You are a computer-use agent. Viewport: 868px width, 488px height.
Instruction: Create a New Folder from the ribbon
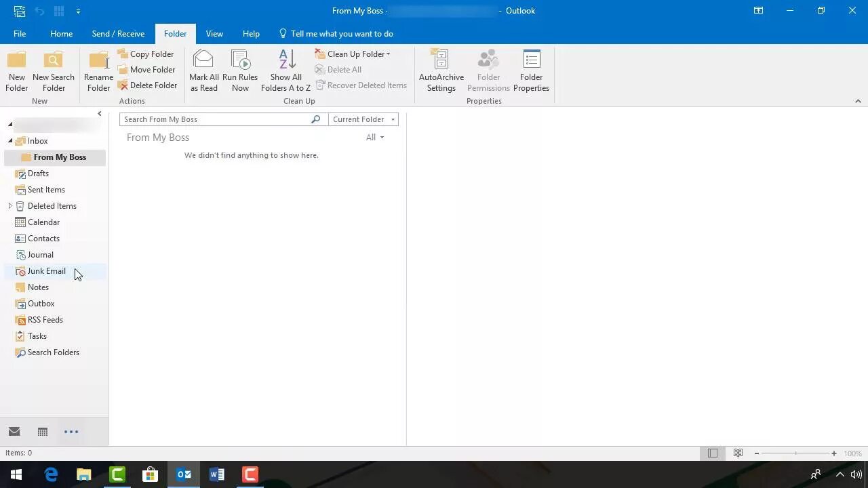pyautogui.click(x=17, y=70)
